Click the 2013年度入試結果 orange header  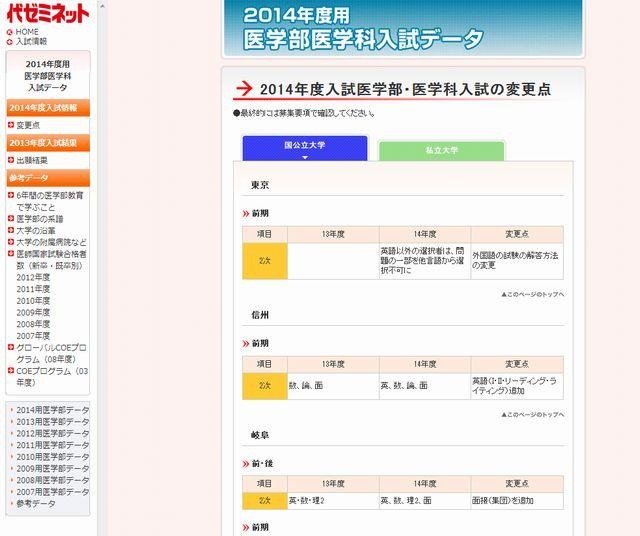point(48,143)
